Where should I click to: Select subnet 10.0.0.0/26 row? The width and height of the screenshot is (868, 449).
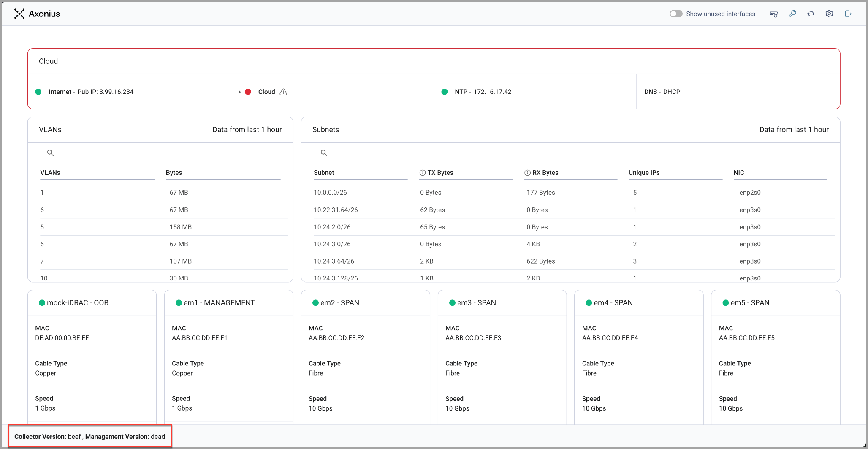pyautogui.click(x=574, y=193)
